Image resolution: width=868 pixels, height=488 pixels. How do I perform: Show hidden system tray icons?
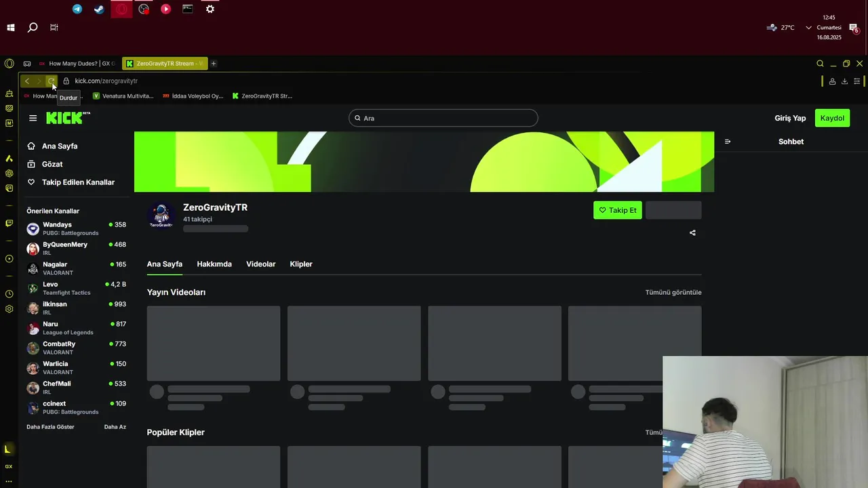point(808,28)
